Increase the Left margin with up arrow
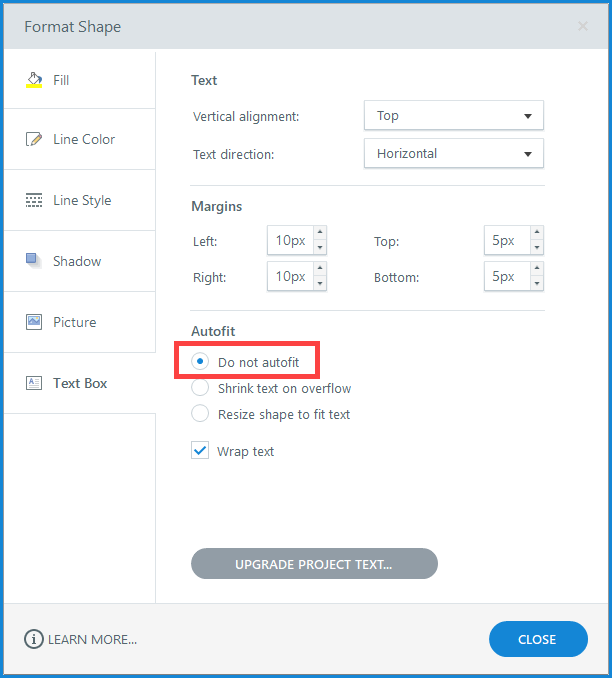Screen dimensions: 612x678 coord(320,232)
